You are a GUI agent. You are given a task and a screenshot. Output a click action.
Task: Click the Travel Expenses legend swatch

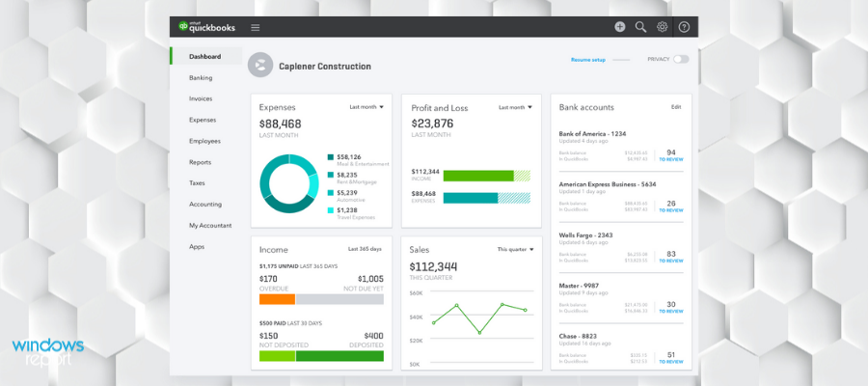(331, 210)
